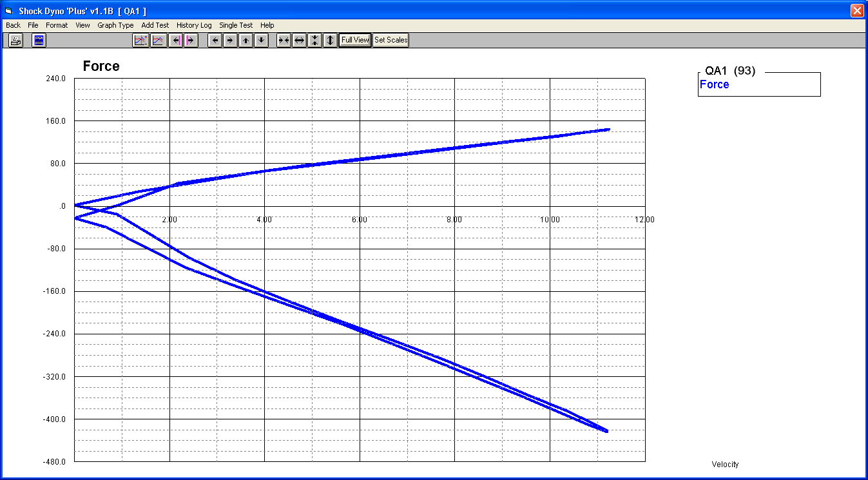
Task: Shift graph right with right arrow icon
Action: tap(230, 40)
